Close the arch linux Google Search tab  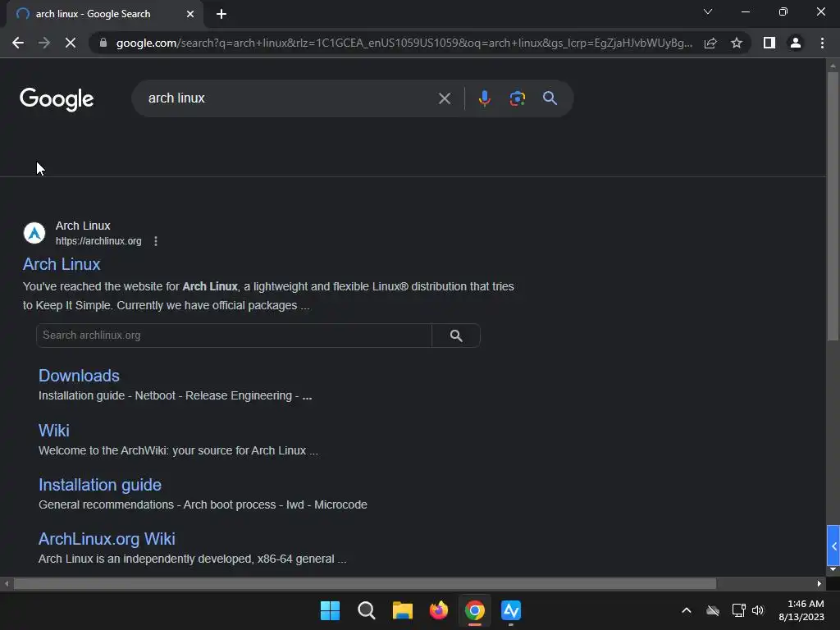click(x=190, y=14)
